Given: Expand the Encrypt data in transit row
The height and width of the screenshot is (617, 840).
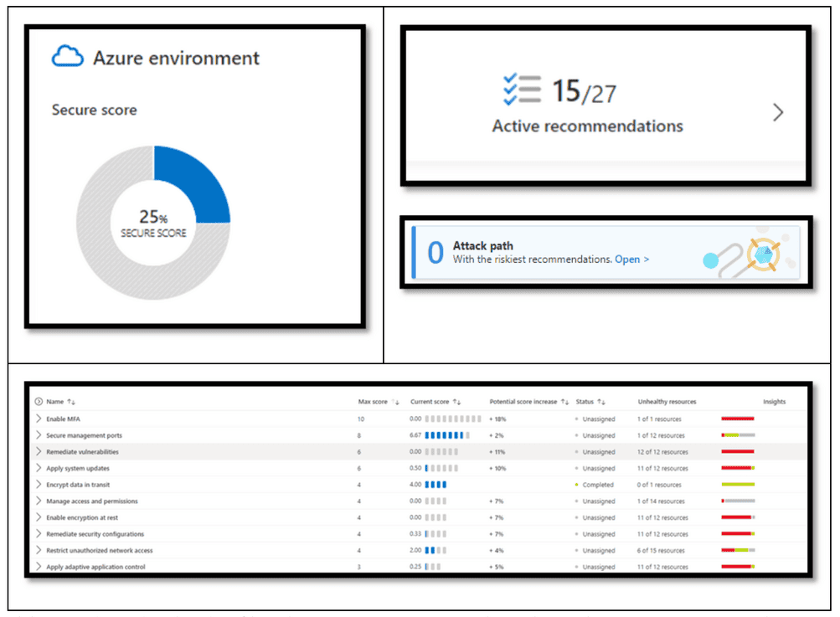Looking at the screenshot, I should tap(39, 485).
